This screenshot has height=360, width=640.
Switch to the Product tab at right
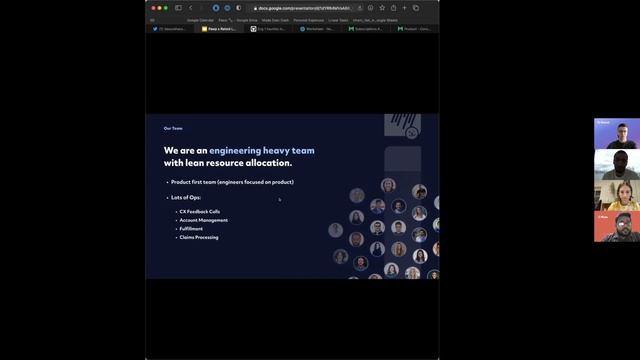tap(414, 29)
